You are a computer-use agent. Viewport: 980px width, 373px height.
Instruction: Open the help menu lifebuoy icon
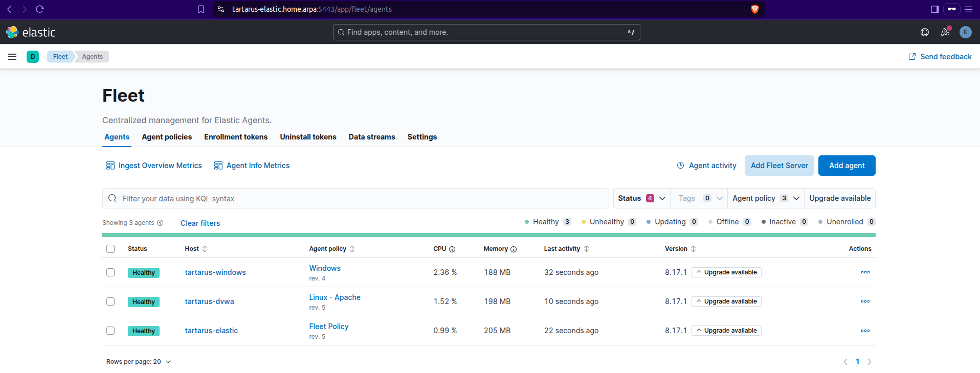[924, 32]
